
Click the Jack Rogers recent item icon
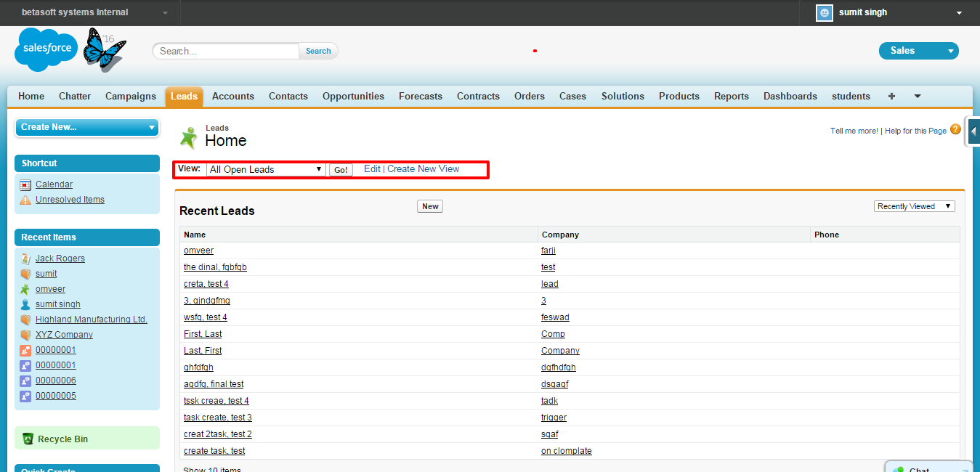pyautogui.click(x=25, y=259)
